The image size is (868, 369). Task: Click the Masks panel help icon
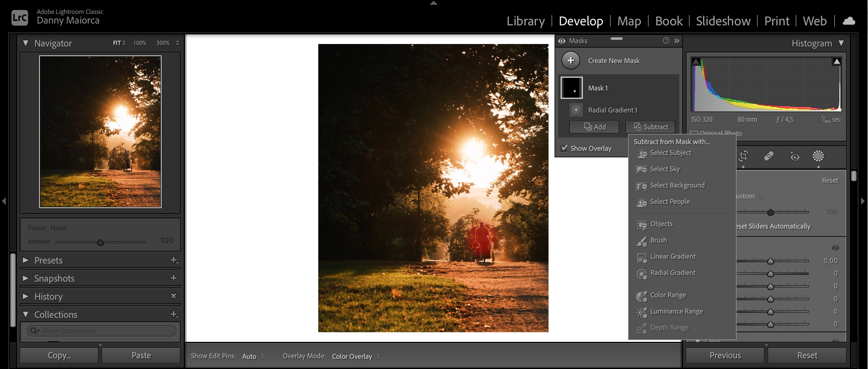pyautogui.click(x=666, y=40)
